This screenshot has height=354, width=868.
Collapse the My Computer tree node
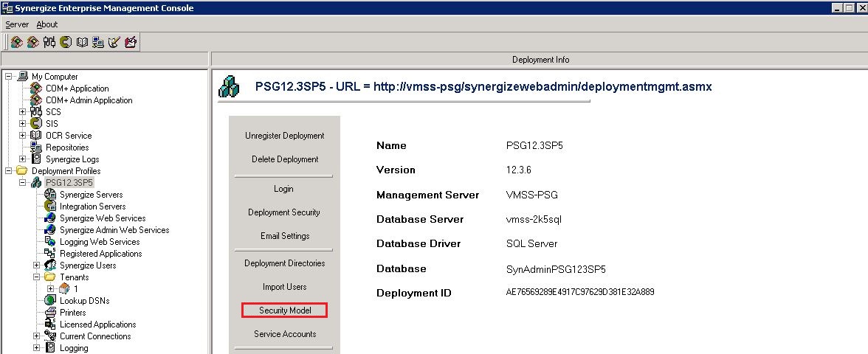pos(9,77)
